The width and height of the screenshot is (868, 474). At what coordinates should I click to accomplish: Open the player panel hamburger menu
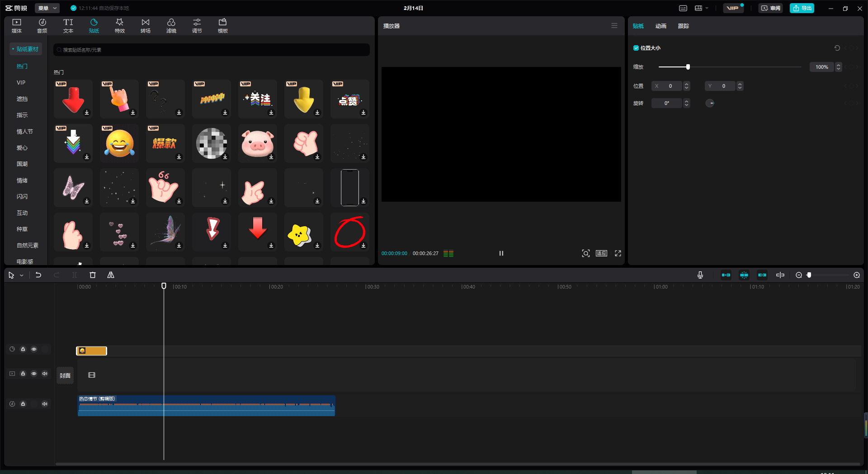click(614, 26)
